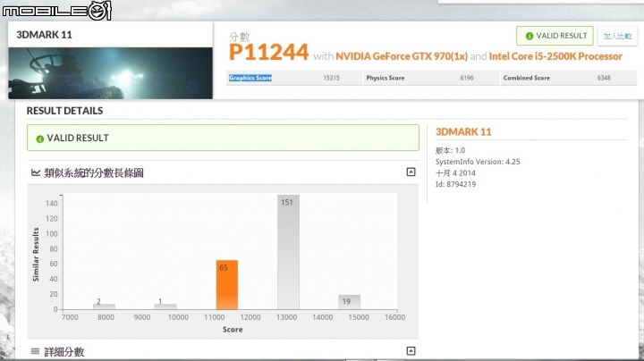
Task: Click the list icon beside 詳細分數
Action: click(x=35, y=351)
